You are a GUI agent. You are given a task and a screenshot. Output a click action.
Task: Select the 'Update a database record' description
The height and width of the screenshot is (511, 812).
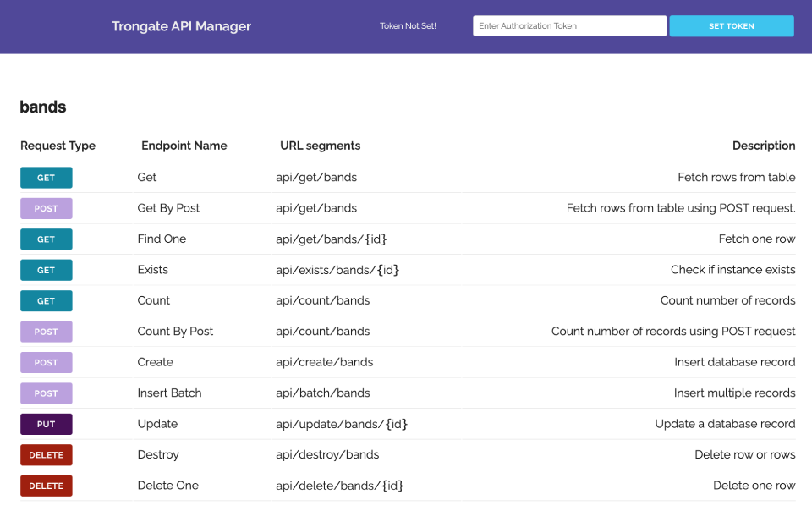pyautogui.click(x=725, y=424)
